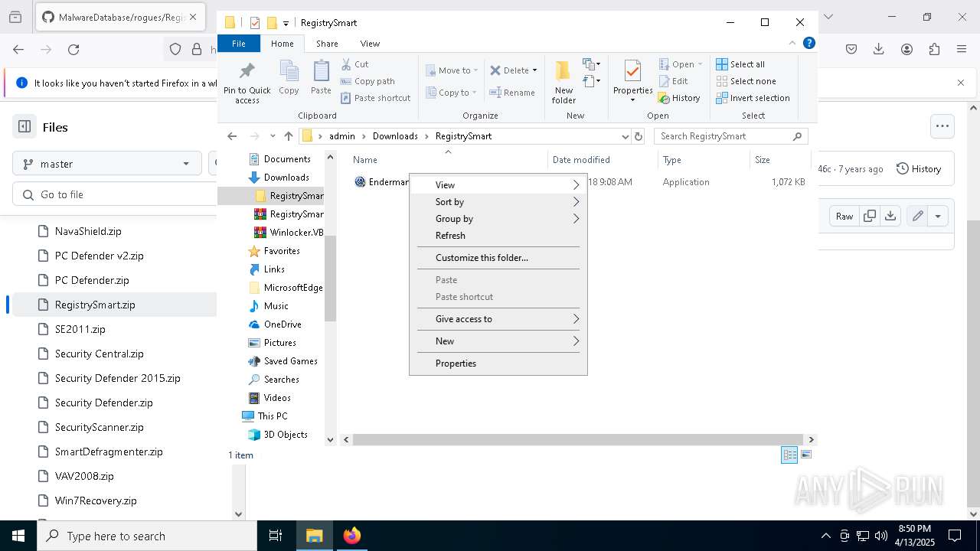This screenshot has width=980, height=551.
Task: Choose Refresh from the context menu
Action: click(x=498, y=236)
